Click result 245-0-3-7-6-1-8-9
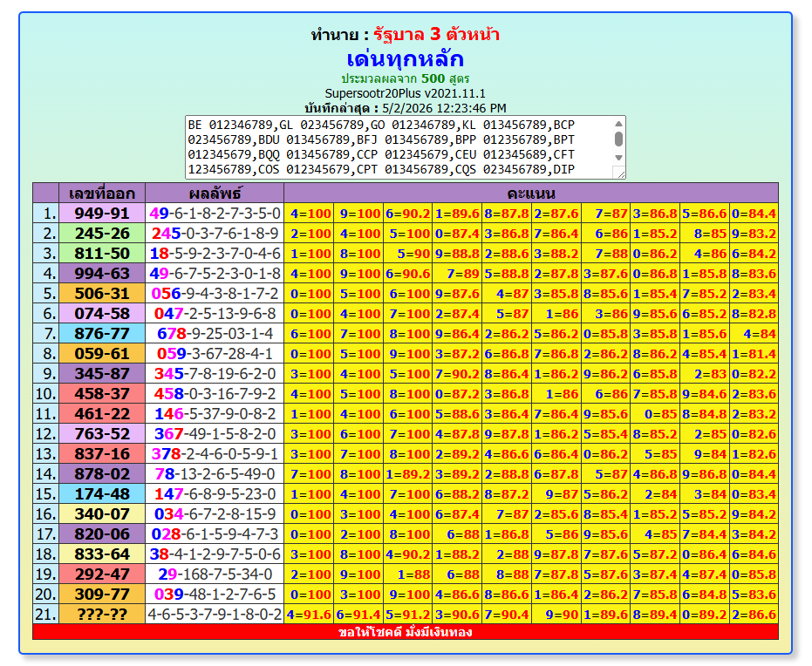The width and height of the screenshot is (812, 666). (x=215, y=234)
